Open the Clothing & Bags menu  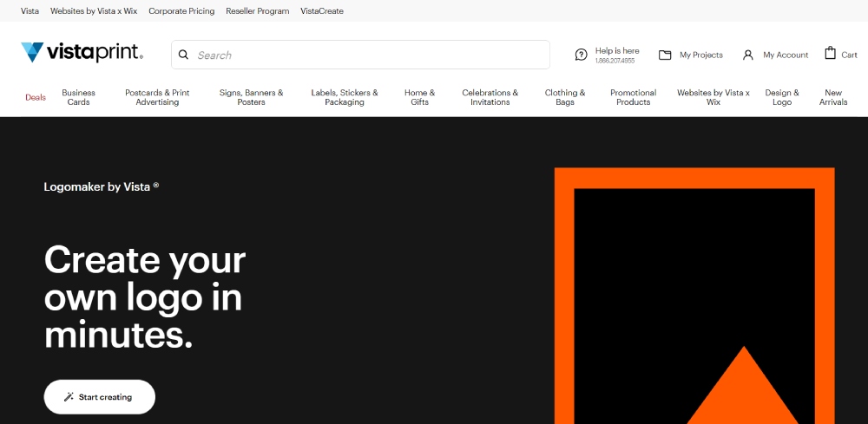(565, 97)
